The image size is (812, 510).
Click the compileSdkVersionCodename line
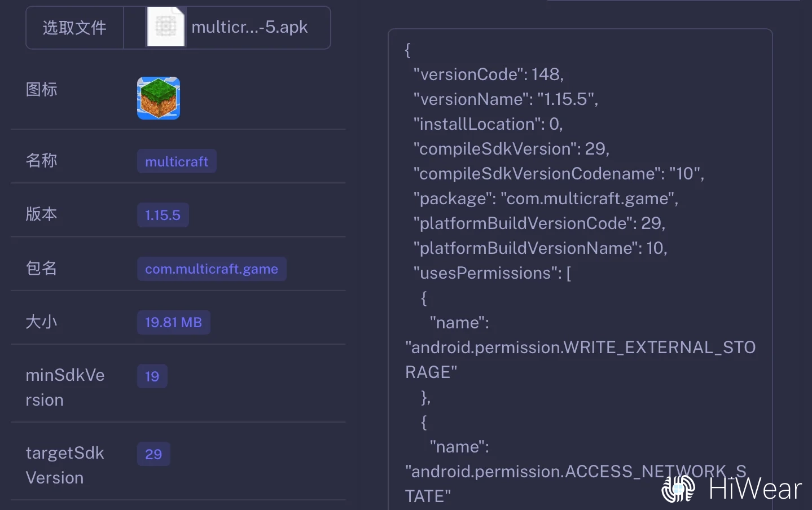[558, 174]
